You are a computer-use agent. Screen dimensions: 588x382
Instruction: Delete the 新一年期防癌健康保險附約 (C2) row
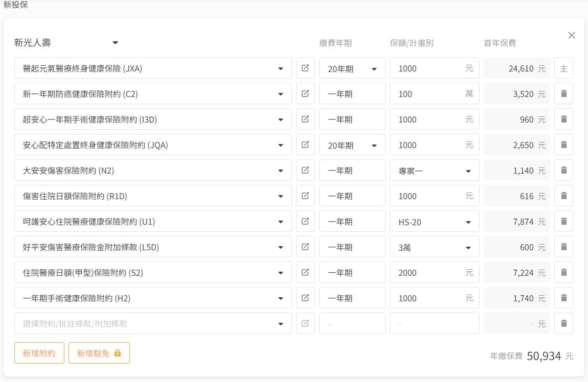tap(563, 94)
